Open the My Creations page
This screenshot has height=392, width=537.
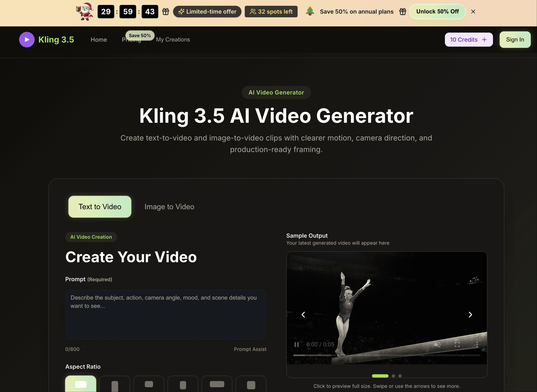click(x=173, y=39)
